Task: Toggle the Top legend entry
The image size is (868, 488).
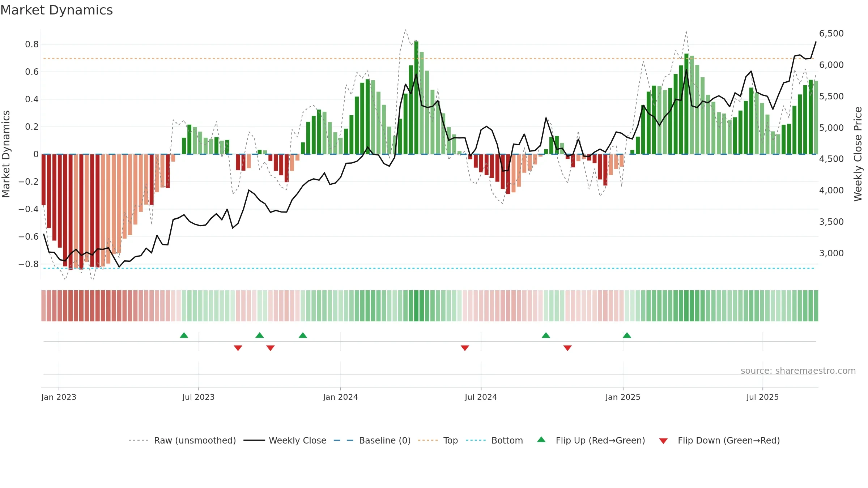Action: tap(438, 440)
